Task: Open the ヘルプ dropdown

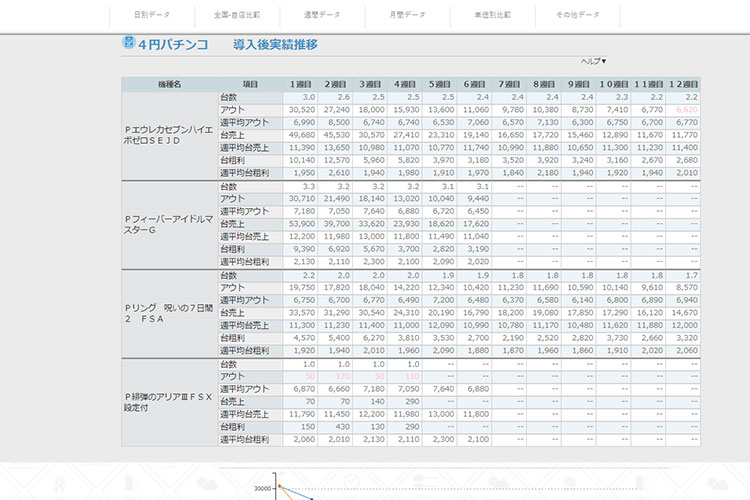Action: tap(593, 61)
